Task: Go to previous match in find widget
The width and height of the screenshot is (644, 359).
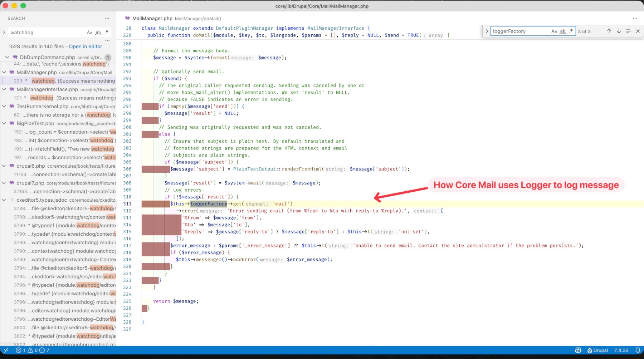Action: (x=609, y=31)
